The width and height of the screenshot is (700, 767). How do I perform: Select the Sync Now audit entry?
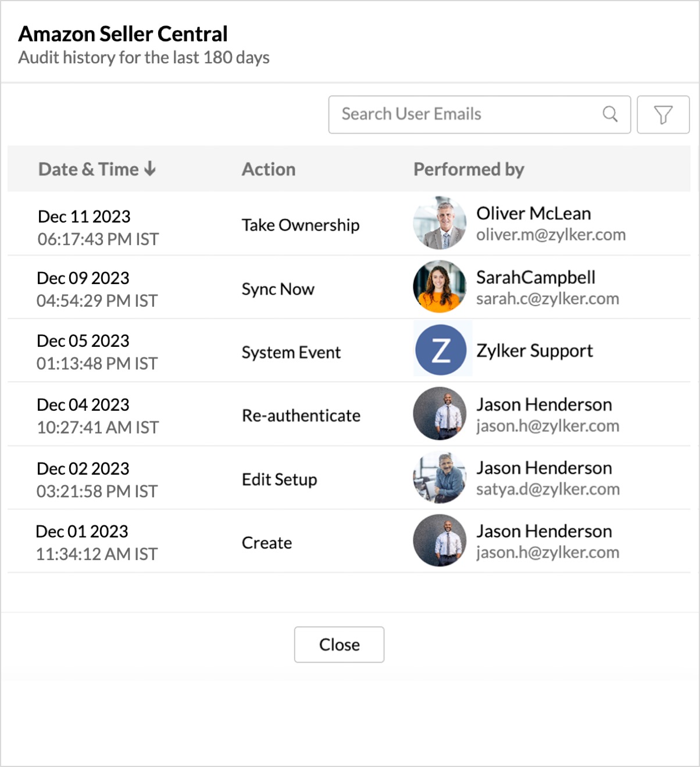(278, 289)
